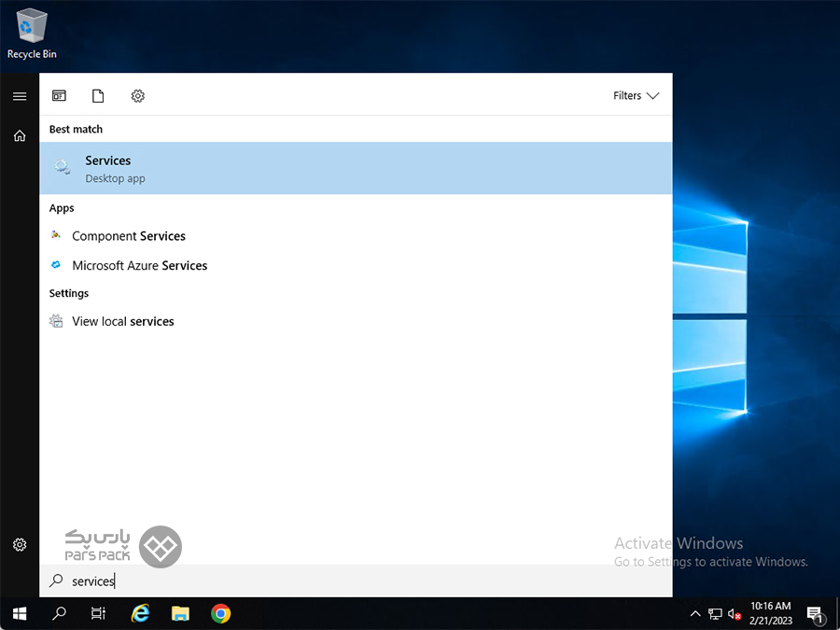Launch Google Chrome from taskbar
Screen dimensions: 840x630
point(220,613)
